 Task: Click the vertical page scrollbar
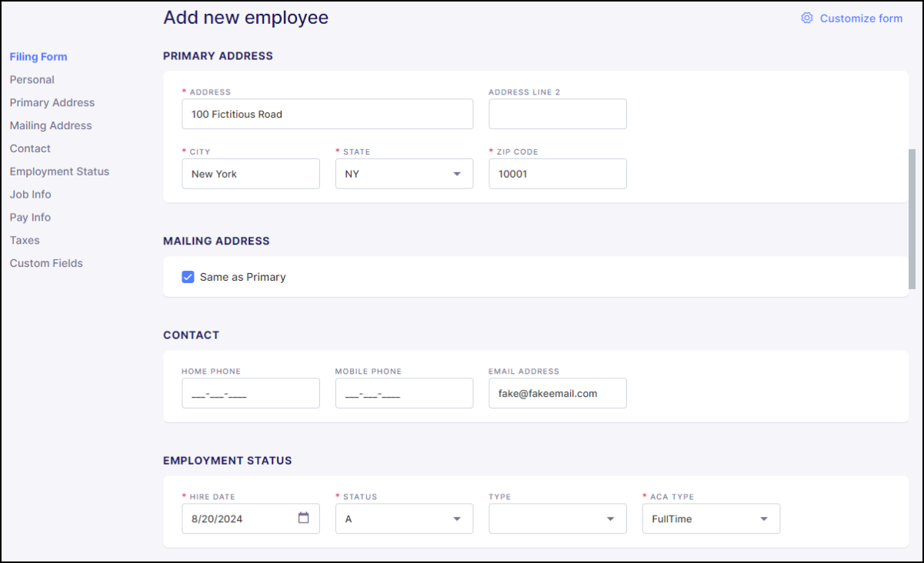[x=912, y=219]
